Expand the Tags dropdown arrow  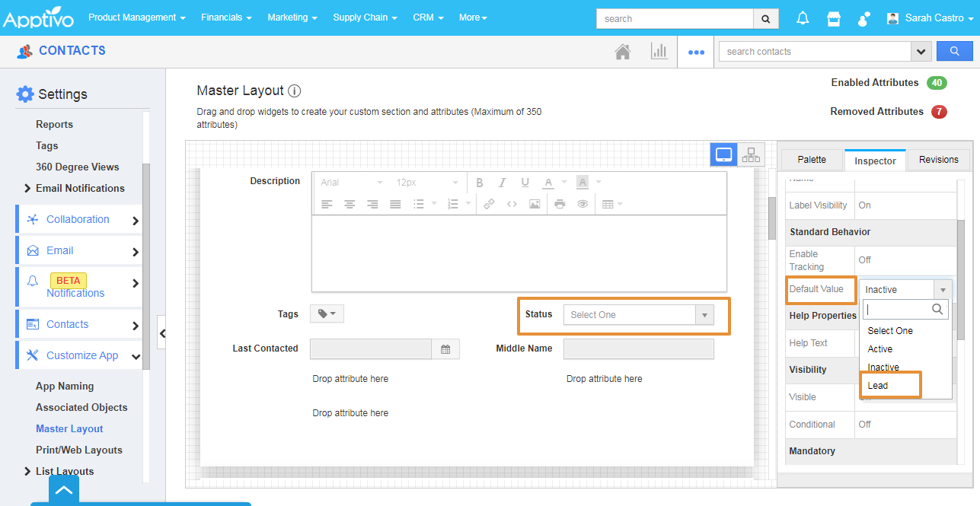[327, 313]
